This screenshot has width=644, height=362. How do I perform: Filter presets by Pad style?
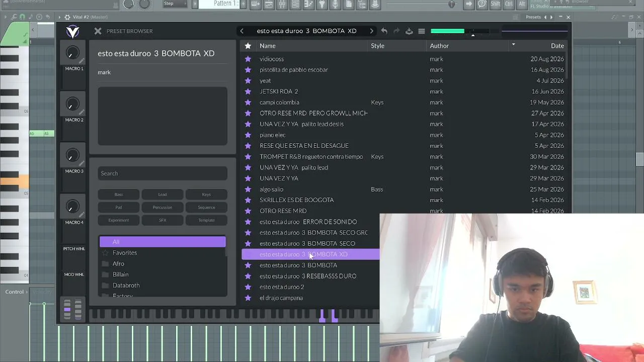[x=119, y=207]
